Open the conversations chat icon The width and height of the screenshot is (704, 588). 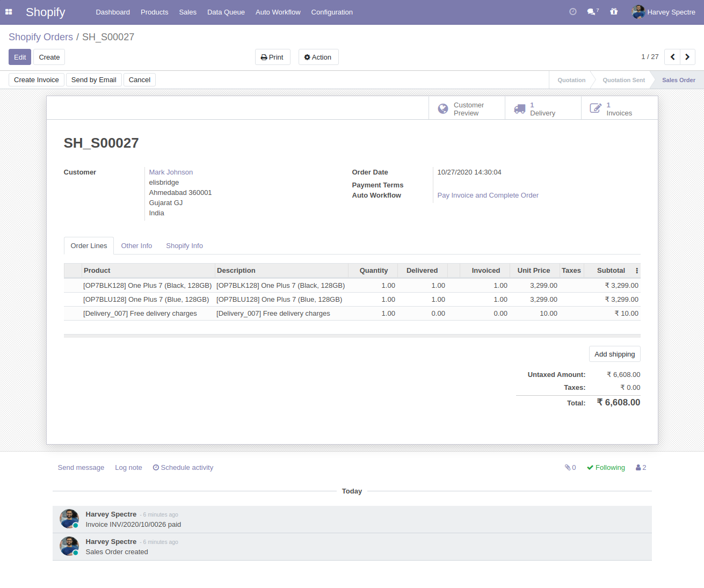[x=592, y=12]
